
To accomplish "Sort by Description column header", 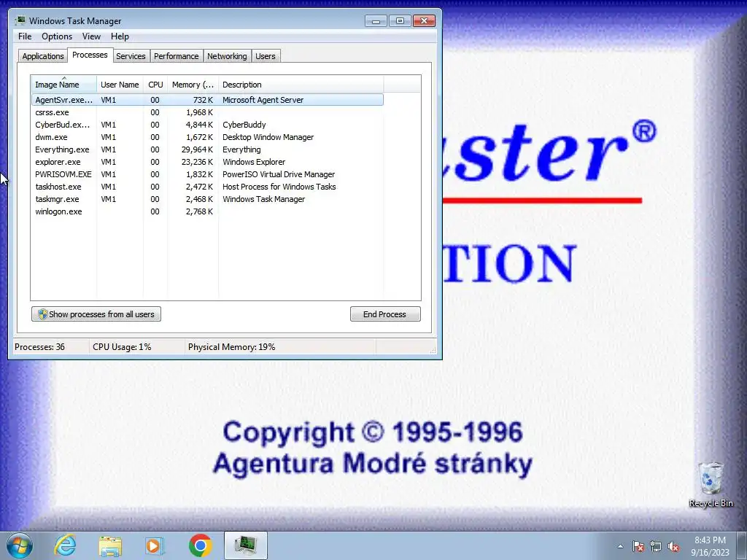I will click(301, 85).
